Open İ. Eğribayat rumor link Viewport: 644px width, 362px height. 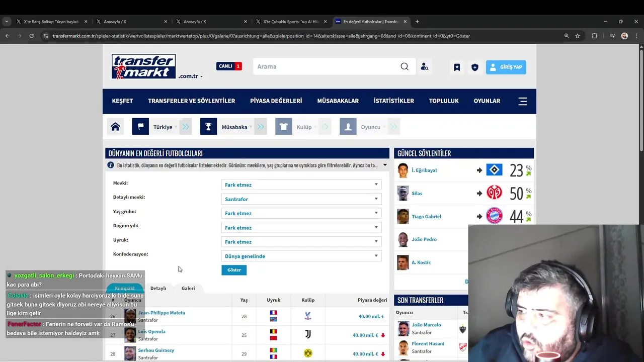pos(424,170)
